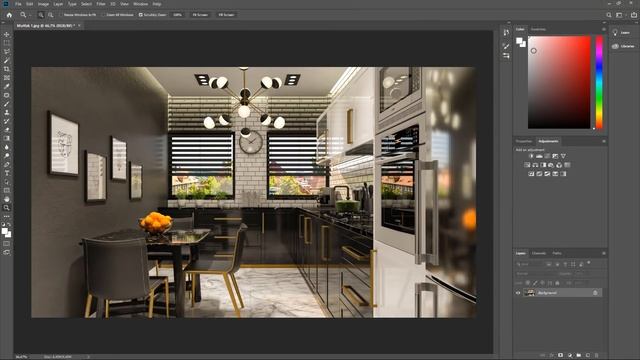Open the Adjustments panel menu
This screenshot has width=640, height=360.
pos(604,141)
